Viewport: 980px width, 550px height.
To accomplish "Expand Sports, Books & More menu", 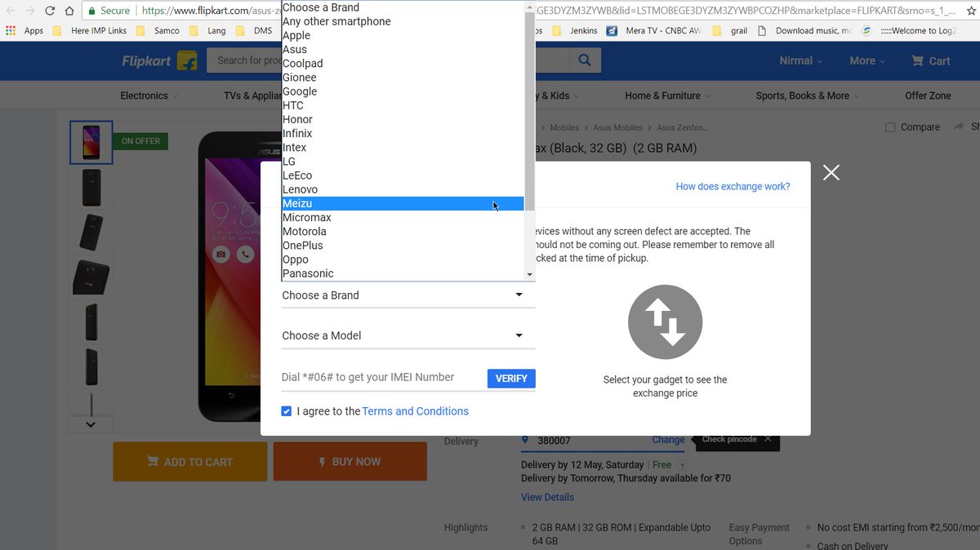I will (808, 95).
